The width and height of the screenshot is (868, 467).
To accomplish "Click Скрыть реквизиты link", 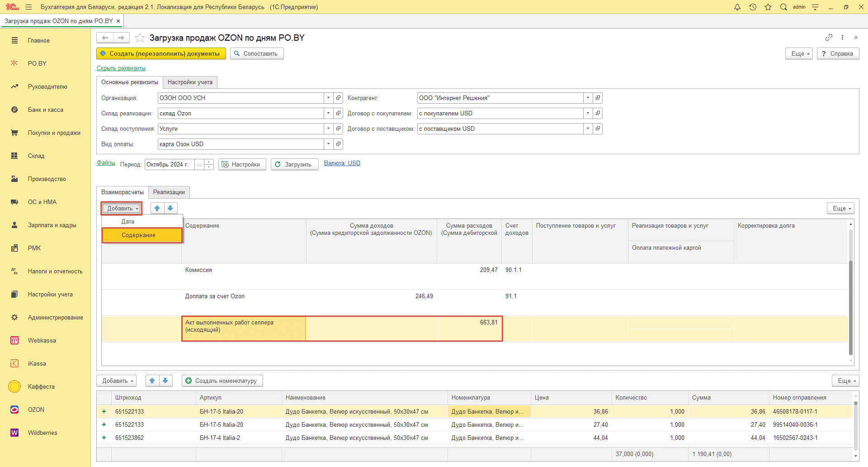I will coord(121,68).
